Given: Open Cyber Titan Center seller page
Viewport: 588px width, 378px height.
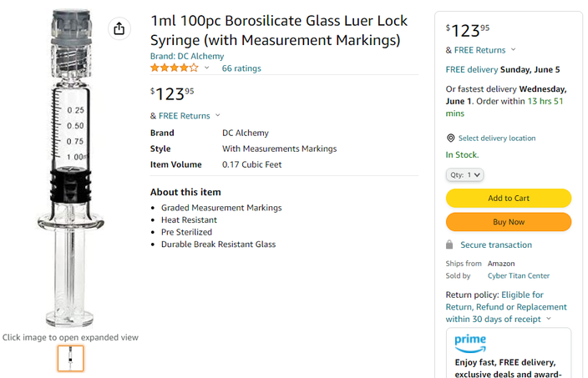Looking at the screenshot, I should tap(519, 275).
